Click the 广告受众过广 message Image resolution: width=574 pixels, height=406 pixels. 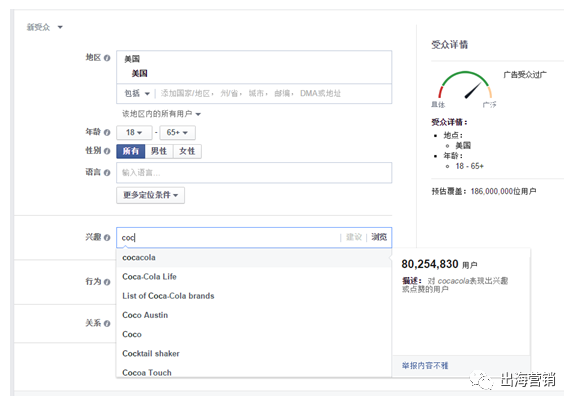(525, 75)
